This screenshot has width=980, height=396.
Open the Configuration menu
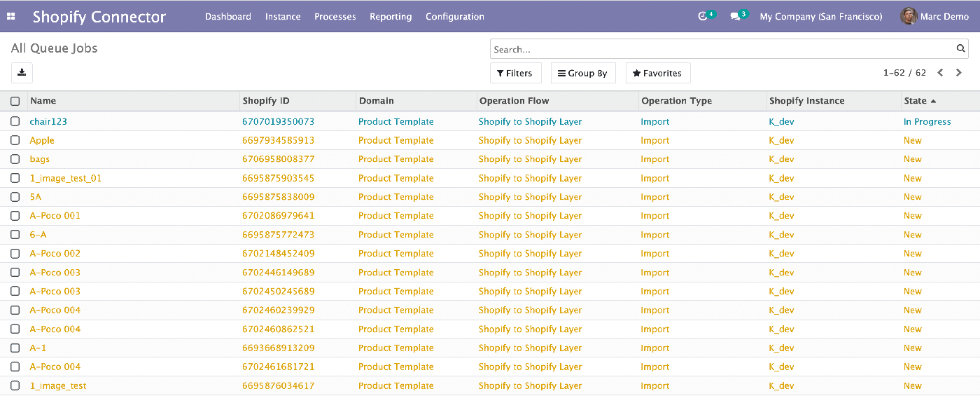coord(455,16)
